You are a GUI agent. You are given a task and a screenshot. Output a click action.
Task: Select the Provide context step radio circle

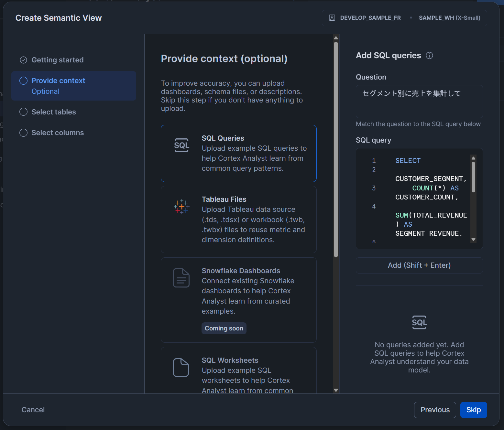click(24, 81)
